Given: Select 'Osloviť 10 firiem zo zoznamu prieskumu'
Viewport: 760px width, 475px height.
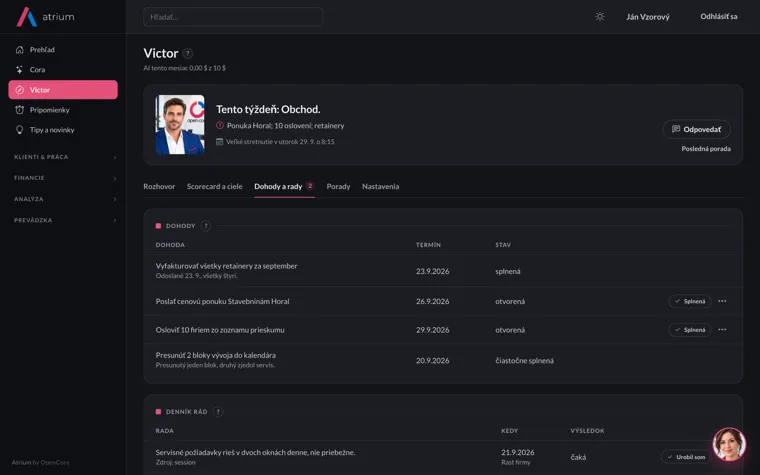Looking at the screenshot, I should (220, 330).
